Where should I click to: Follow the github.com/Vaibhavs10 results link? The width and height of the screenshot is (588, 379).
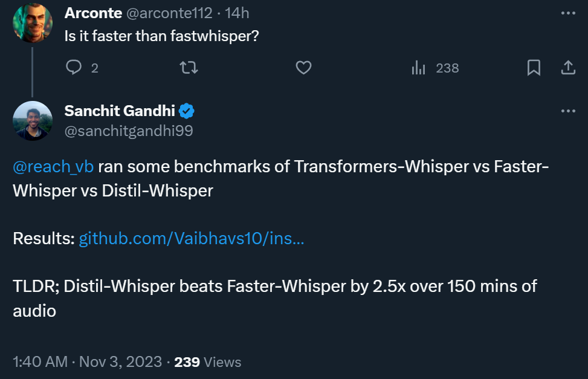point(192,238)
